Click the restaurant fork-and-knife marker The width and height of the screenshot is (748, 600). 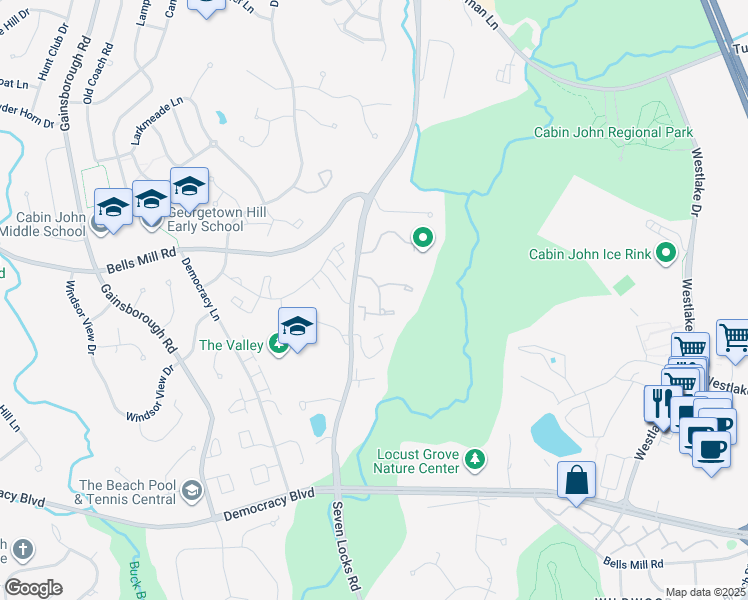(662, 404)
